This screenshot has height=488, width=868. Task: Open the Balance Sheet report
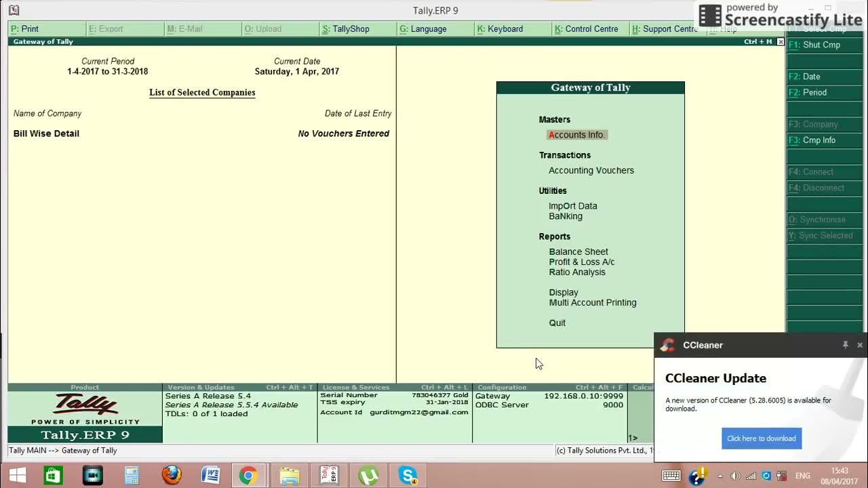tap(578, 252)
